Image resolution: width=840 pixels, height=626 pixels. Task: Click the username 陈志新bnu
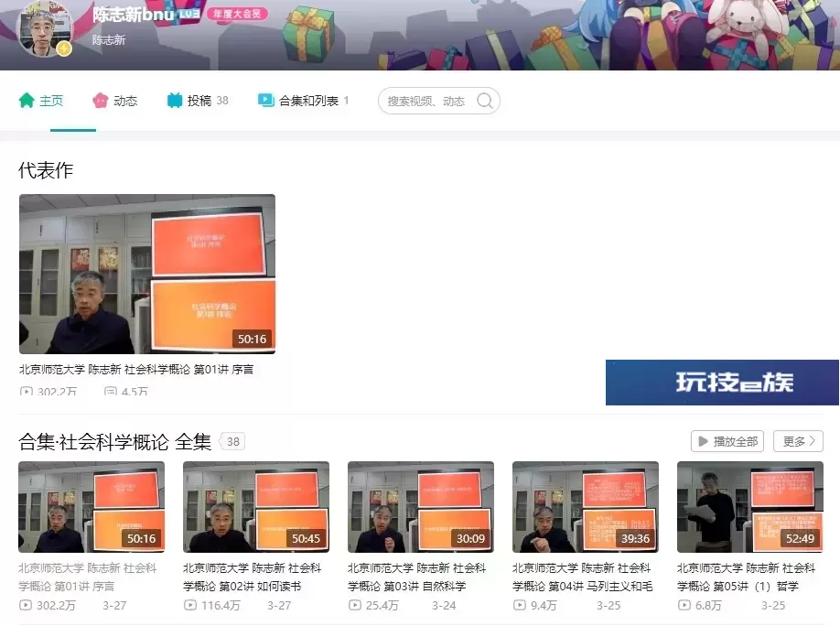point(133,14)
